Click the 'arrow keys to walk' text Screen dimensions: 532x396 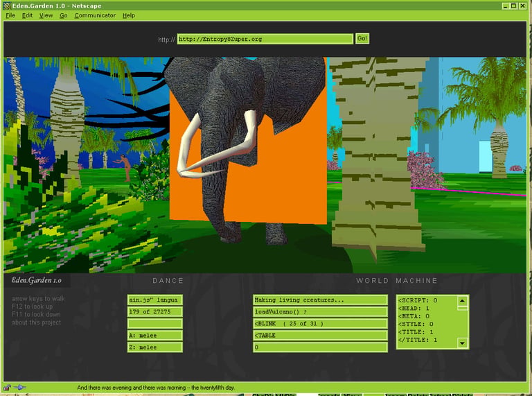[38, 298]
